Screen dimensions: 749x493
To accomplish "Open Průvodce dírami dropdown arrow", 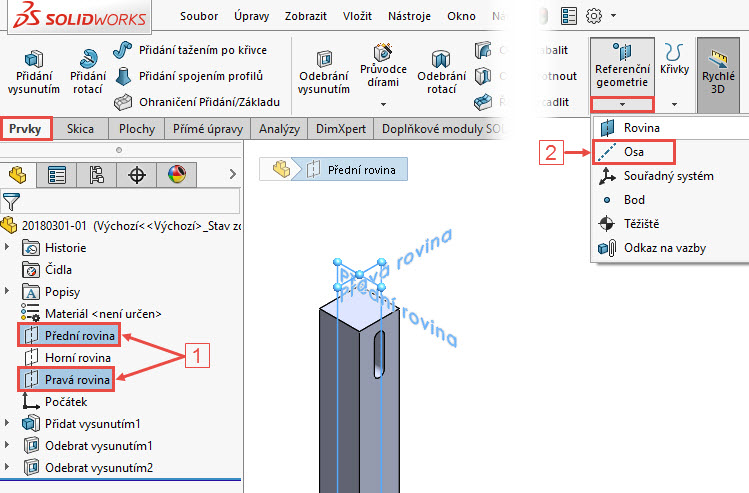I will 383,104.
